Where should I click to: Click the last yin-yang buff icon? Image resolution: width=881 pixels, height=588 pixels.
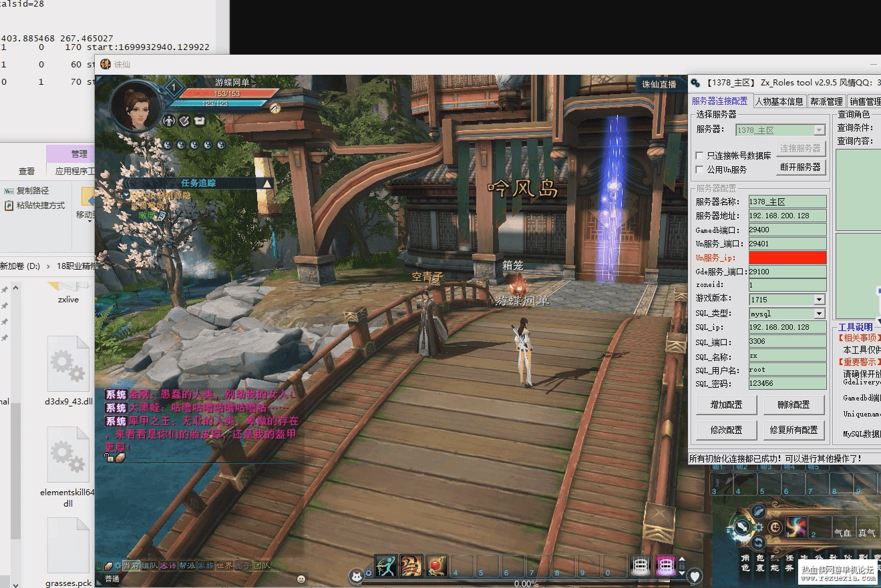click(221, 144)
